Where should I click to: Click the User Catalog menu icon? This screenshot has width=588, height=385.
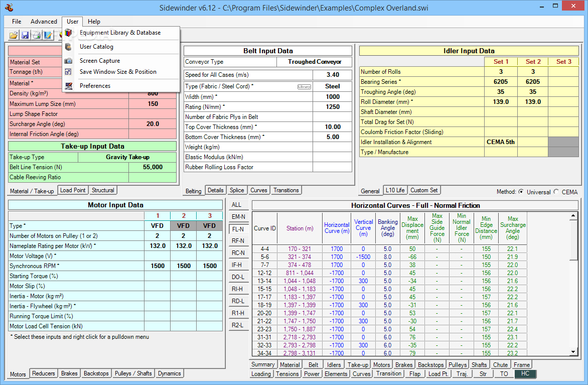pyautogui.click(x=69, y=47)
